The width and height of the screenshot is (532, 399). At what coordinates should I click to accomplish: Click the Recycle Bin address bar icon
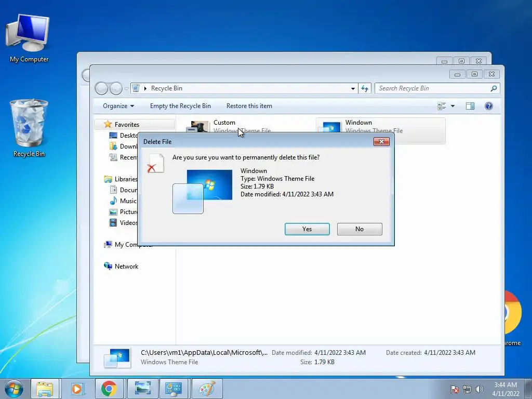pyautogui.click(x=136, y=88)
